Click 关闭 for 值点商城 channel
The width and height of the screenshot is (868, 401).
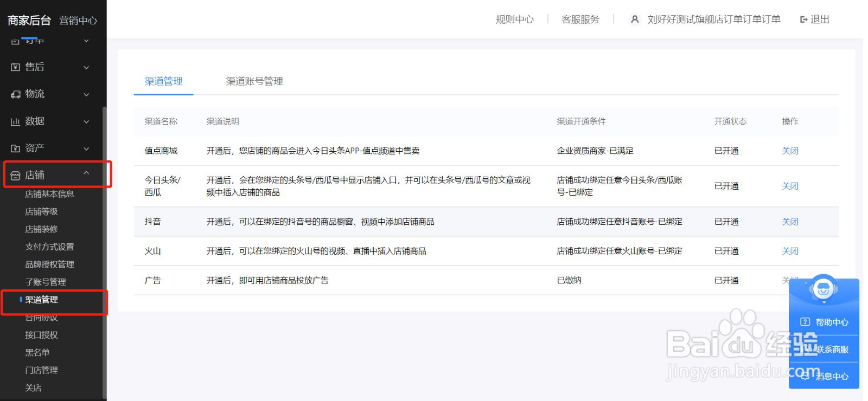click(x=790, y=151)
